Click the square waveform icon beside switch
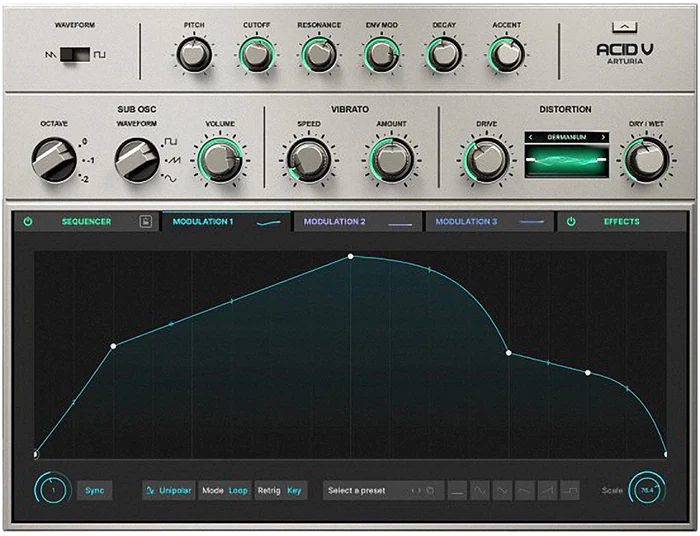Screen dimensions: 700x536 pyautogui.click(x=100, y=54)
